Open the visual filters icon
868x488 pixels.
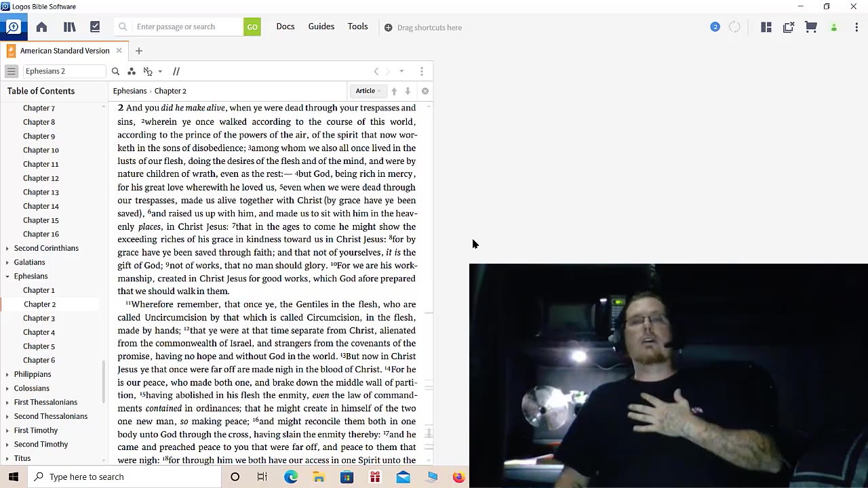click(132, 71)
